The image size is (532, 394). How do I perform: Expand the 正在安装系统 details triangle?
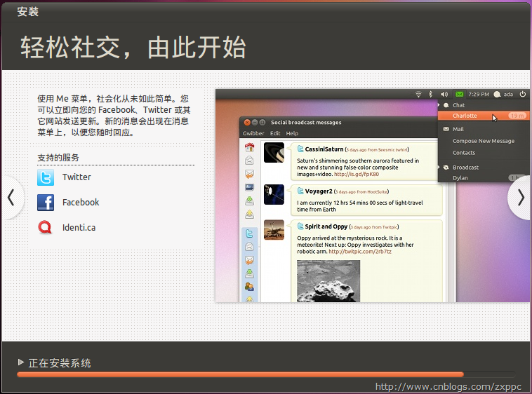click(x=21, y=362)
